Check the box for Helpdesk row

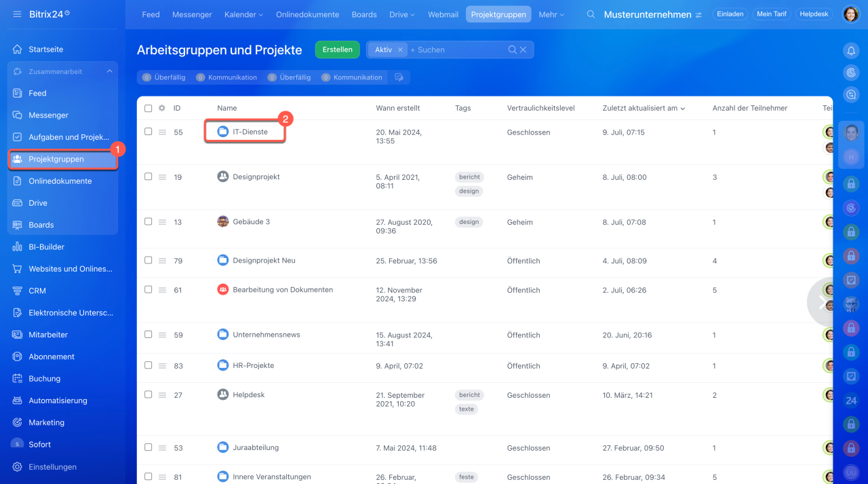[149, 394]
